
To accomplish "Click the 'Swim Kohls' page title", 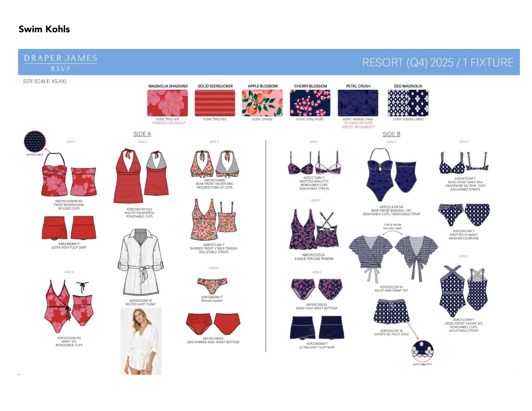I will pyautogui.click(x=44, y=29).
